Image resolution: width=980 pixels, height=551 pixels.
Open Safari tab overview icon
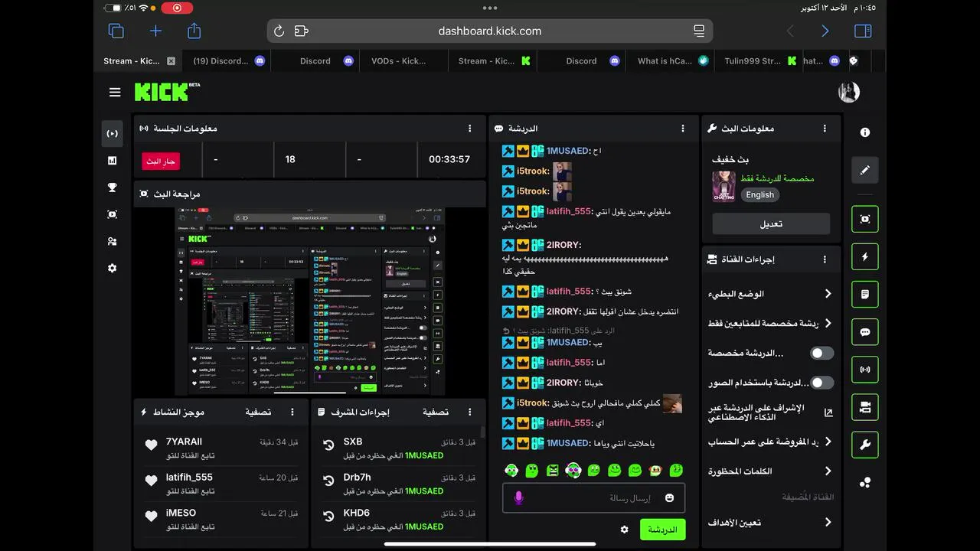tap(116, 31)
